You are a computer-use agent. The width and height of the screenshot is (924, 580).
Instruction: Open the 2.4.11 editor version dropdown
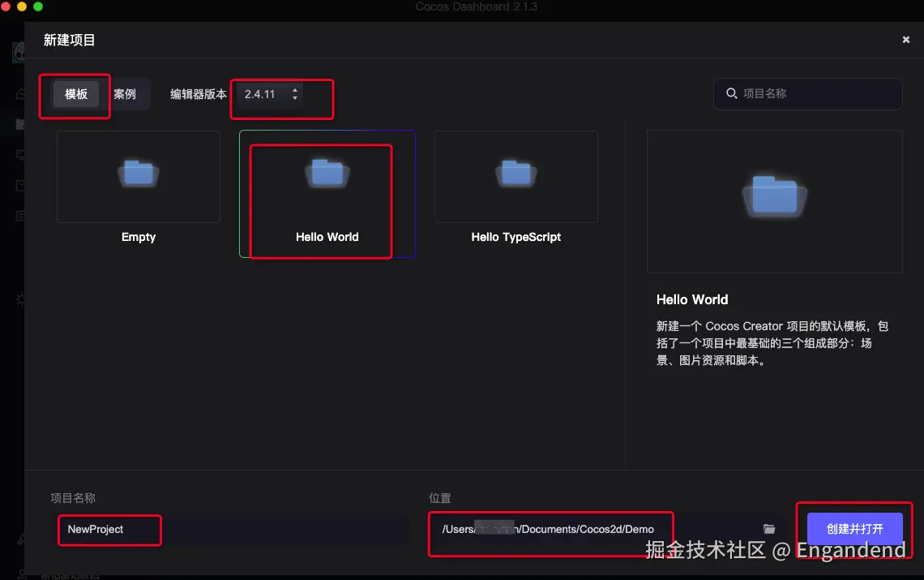tap(270, 94)
